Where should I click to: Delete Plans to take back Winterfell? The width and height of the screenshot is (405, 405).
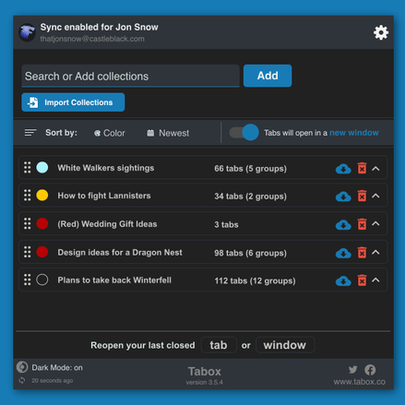362,280
